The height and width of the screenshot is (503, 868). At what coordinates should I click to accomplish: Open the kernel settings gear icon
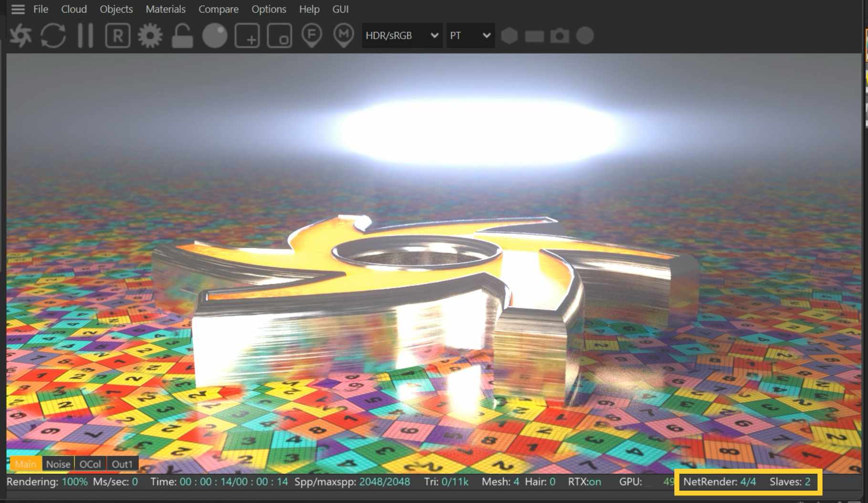click(x=151, y=35)
